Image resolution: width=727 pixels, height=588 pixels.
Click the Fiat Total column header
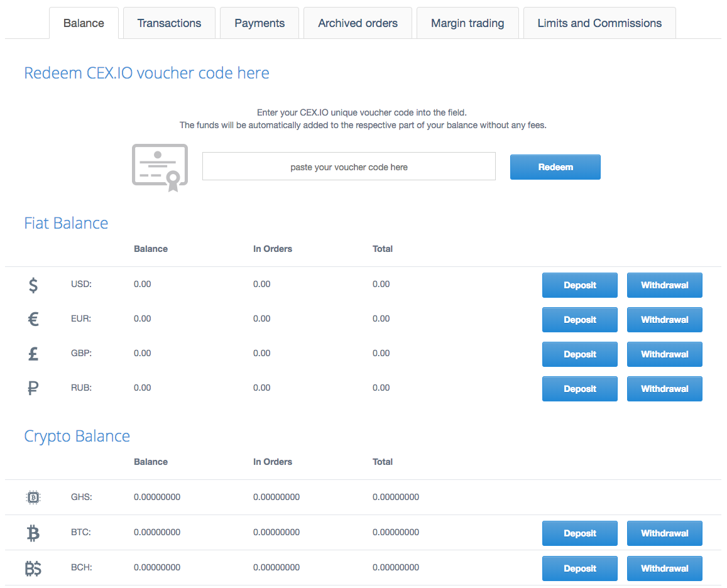point(383,249)
